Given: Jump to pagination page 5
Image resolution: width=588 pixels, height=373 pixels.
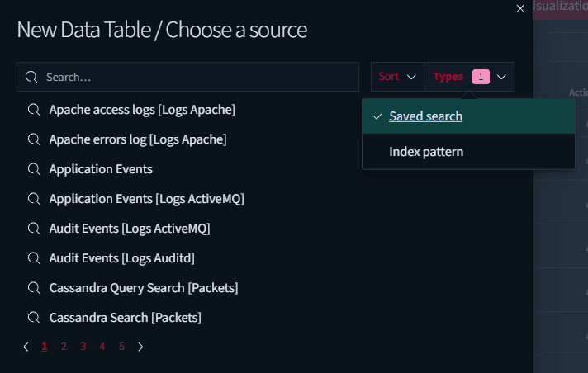Looking at the screenshot, I should pyautogui.click(x=121, y=347).
